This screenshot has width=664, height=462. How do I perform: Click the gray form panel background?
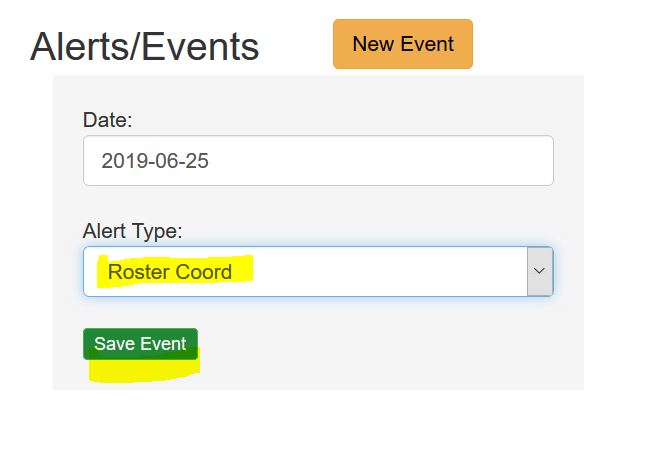(400, 350)
